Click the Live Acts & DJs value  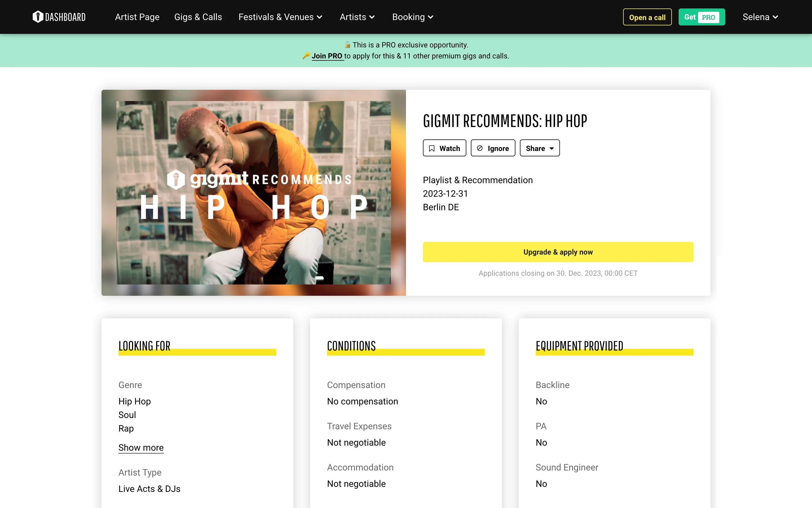(x=149, y=489)
